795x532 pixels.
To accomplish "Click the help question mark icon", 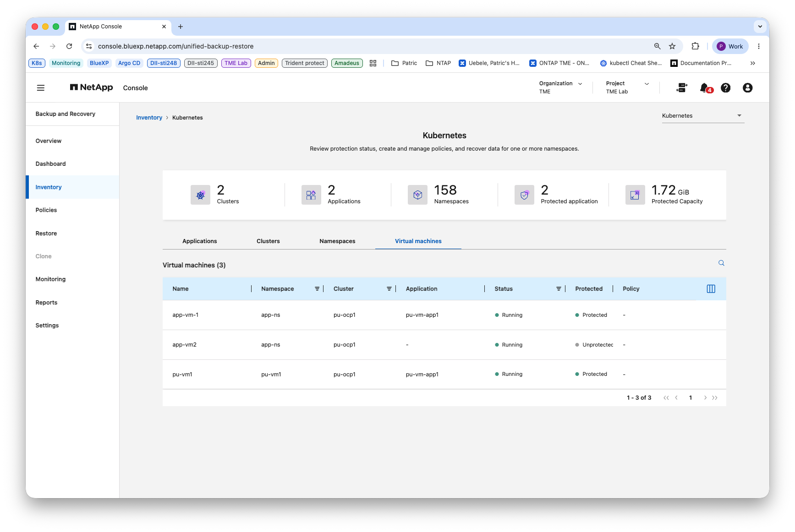I will coord(725,88).
